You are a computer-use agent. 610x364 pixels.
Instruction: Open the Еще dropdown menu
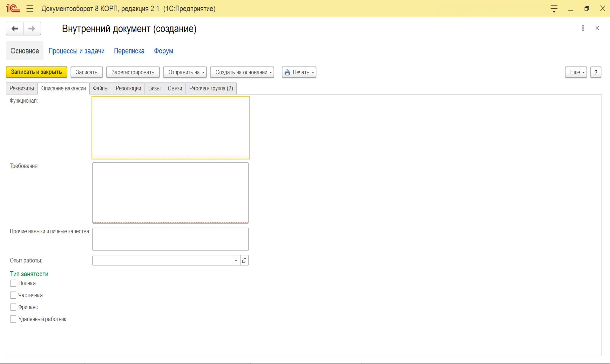point(576,72)
